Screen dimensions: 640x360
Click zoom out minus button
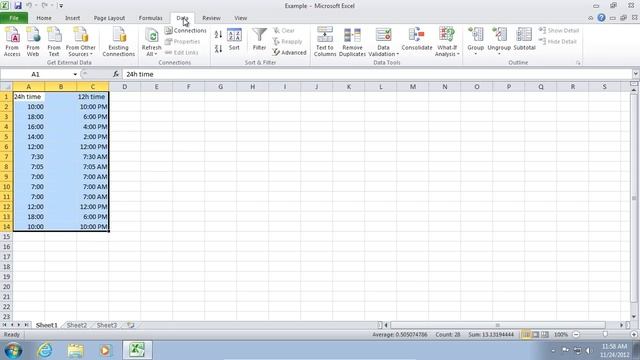[576, 335]
